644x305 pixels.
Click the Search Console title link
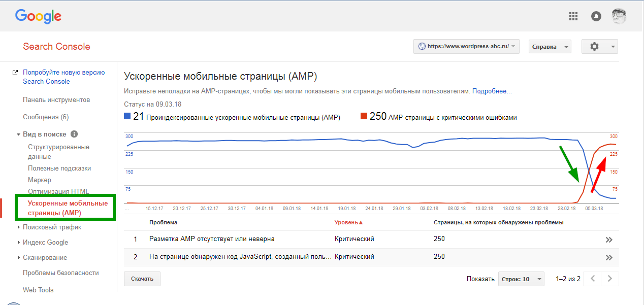coord(56,47)
